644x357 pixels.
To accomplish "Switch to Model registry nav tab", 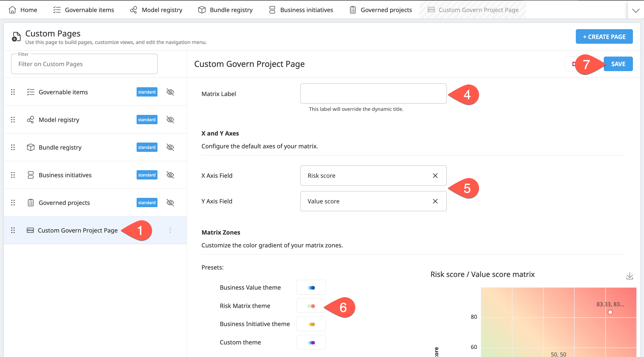I will click(156, 10).
